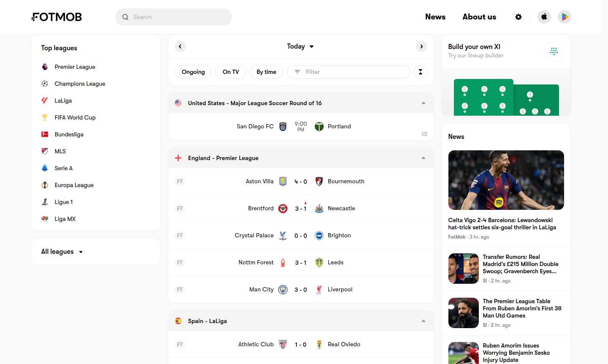608x364 pixels.
Task: Open the News menu item
Action: (435, 17)
